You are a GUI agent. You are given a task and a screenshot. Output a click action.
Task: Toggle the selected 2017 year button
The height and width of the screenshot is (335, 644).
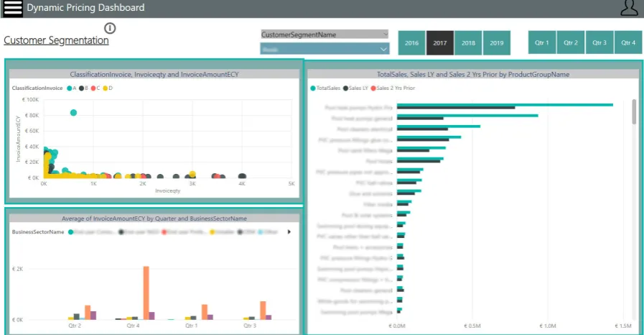[440, 42]
